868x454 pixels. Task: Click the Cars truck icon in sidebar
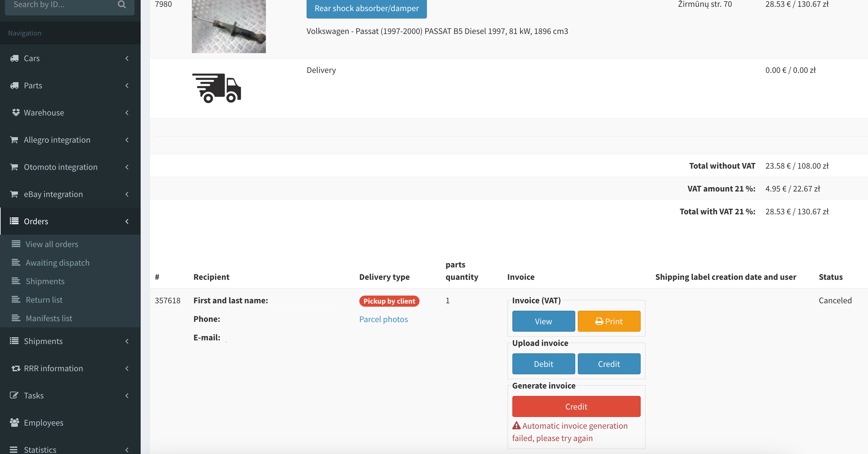[14, 58]
